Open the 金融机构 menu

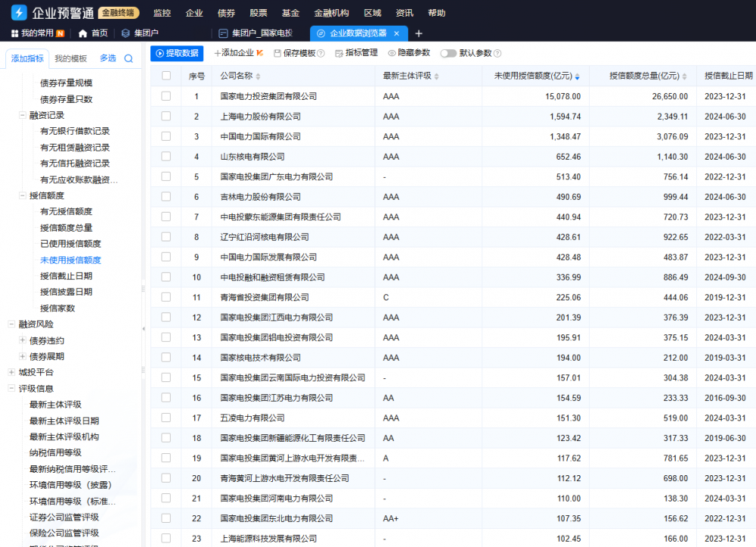click(x=331, y=13)
